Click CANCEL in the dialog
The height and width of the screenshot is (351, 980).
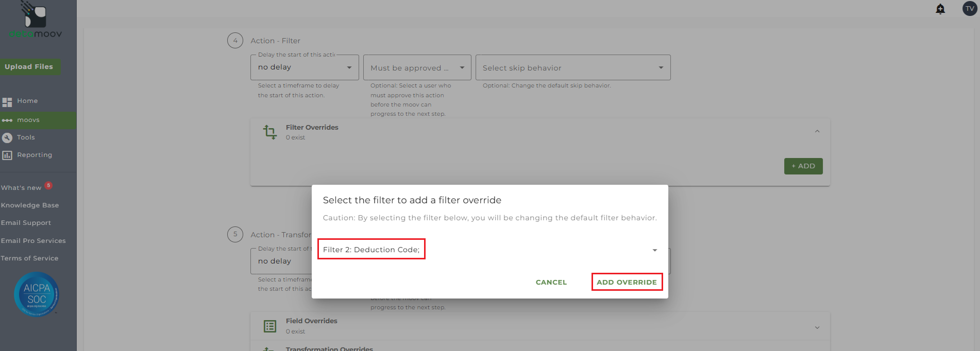(551, 282)
